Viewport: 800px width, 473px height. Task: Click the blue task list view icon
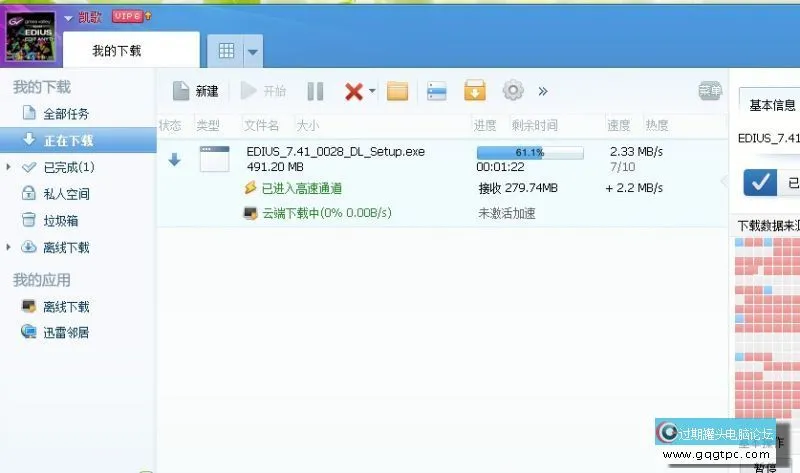[x=437, y=91]
